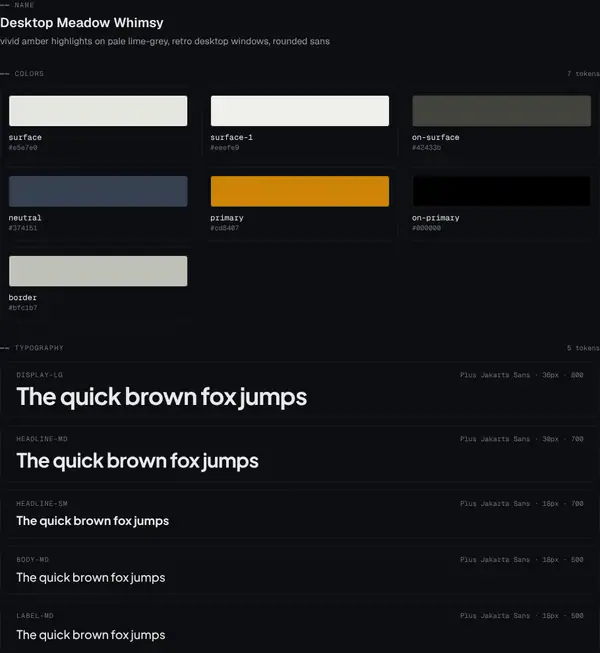Click the 'NAME' section label
Viewport: 600px width, 653px height.
[x=24, y=5]
